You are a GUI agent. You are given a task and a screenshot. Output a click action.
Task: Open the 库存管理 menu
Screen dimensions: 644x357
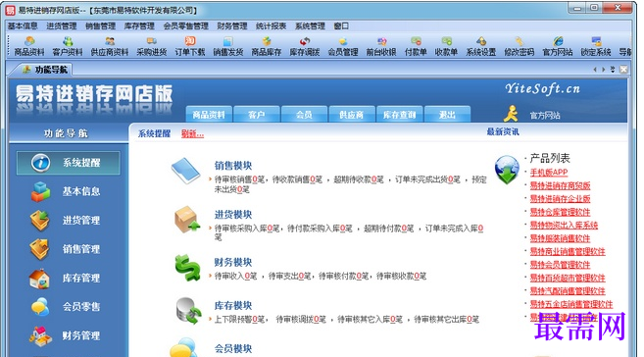pyautogui.click(x=139, y=25)
